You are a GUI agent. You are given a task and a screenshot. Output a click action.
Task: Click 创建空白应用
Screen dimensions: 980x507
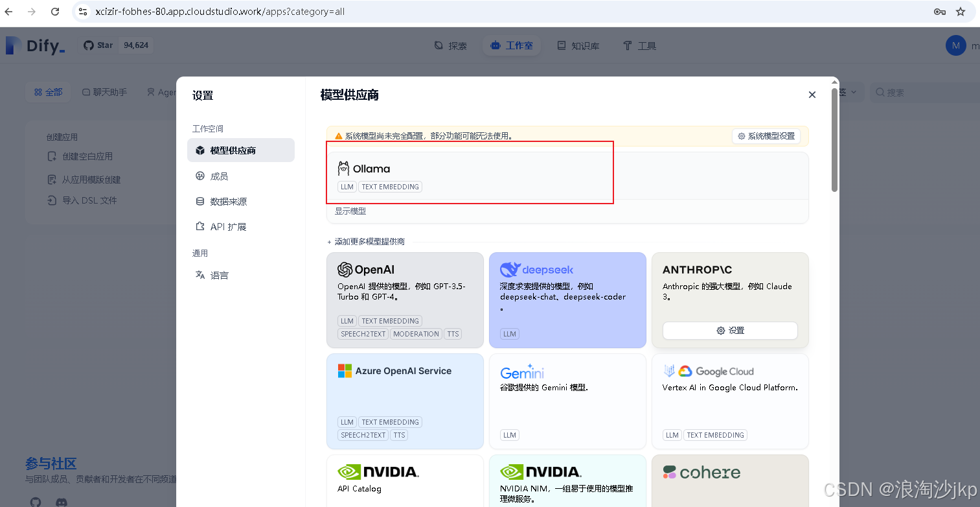tap(80, 156)
